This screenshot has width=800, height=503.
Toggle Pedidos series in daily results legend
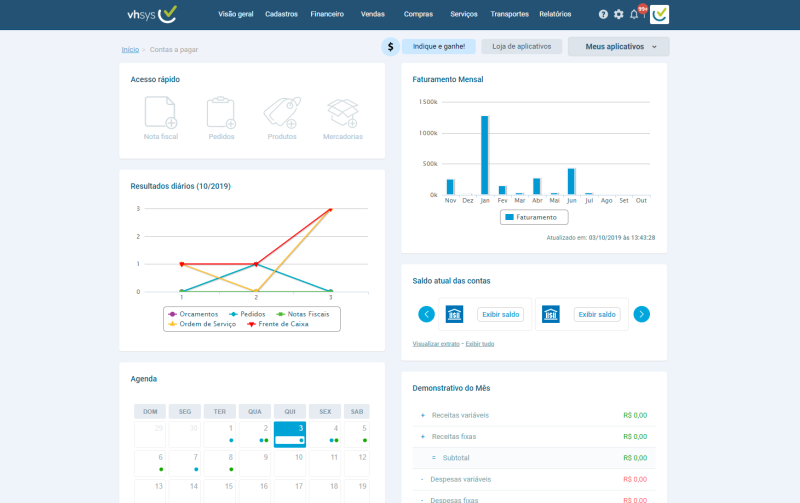click(x=247, y=314)
